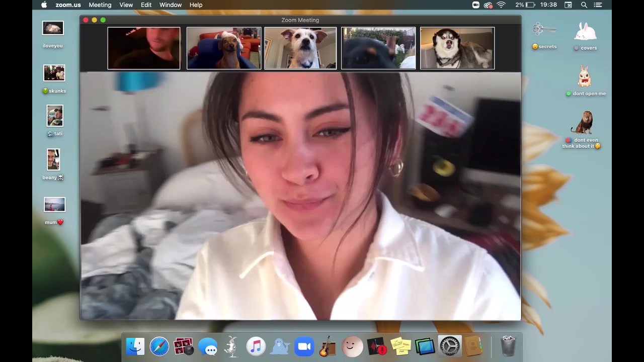The image size is (644, 362).
Task: Open the Wi-Fi status menu
Action: coord(501,5)
